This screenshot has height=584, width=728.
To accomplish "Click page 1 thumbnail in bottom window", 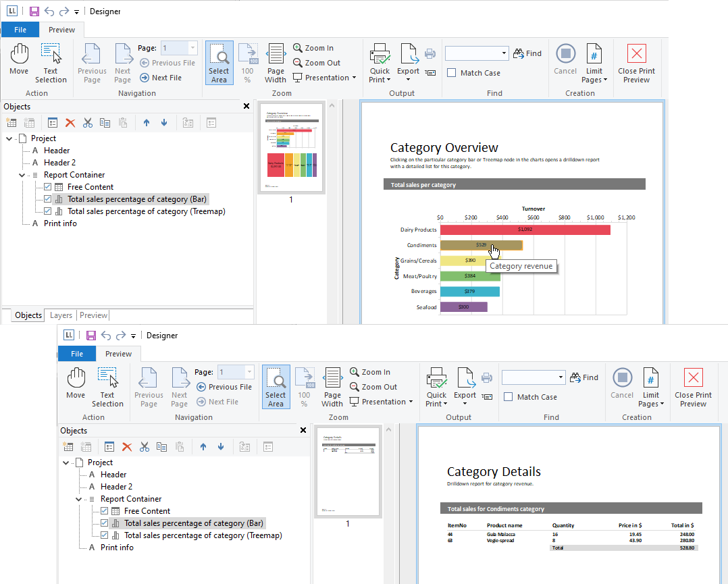I will (348, 472).
